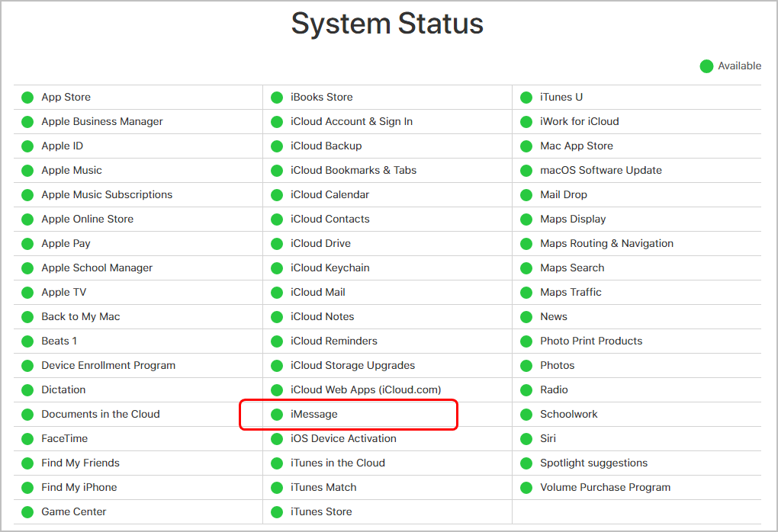
Task: Click the Maps Search label
Action: tap(572, 268)
